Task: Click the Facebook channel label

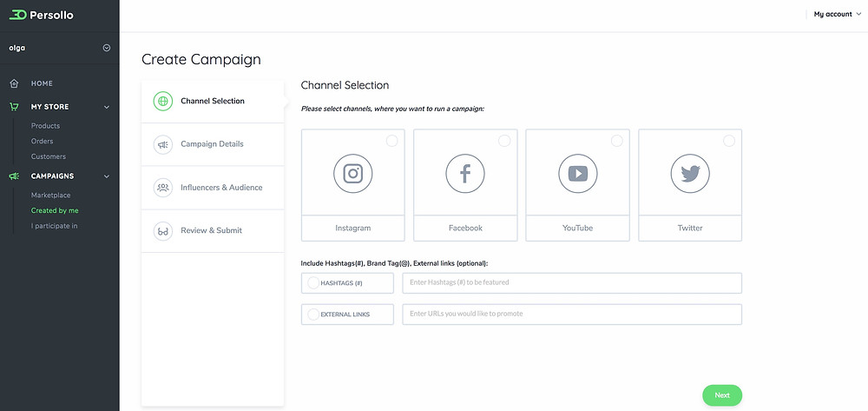Action: coord(465,229)
